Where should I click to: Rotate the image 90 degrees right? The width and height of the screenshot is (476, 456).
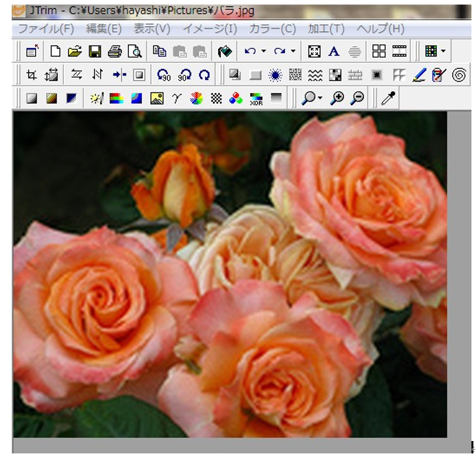tap(184, 75)
